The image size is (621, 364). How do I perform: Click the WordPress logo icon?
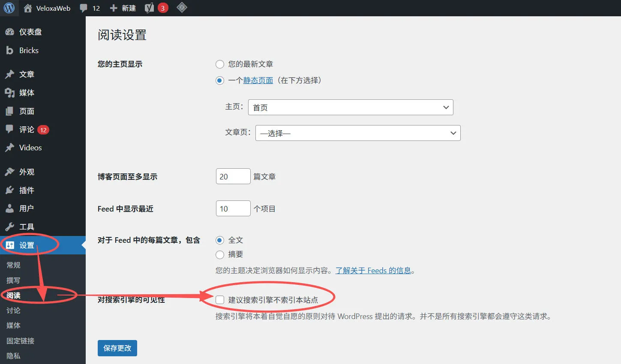click(9, 8)
